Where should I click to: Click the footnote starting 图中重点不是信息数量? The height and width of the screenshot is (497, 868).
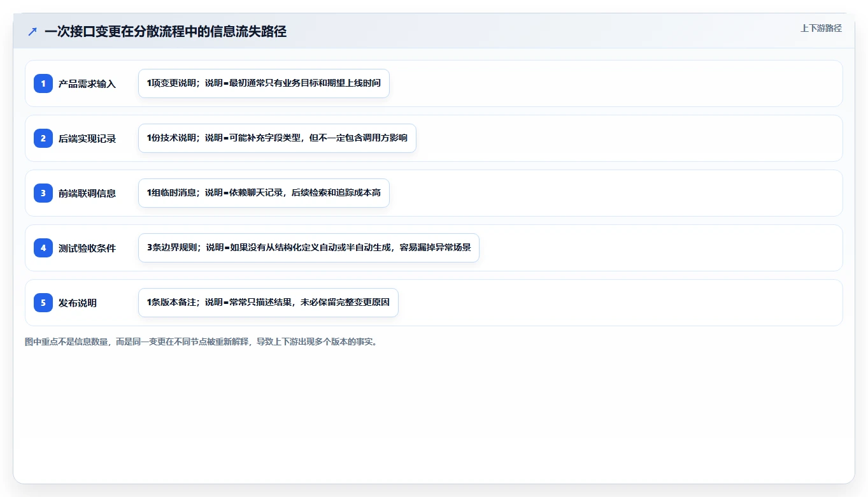pos(203,342)
